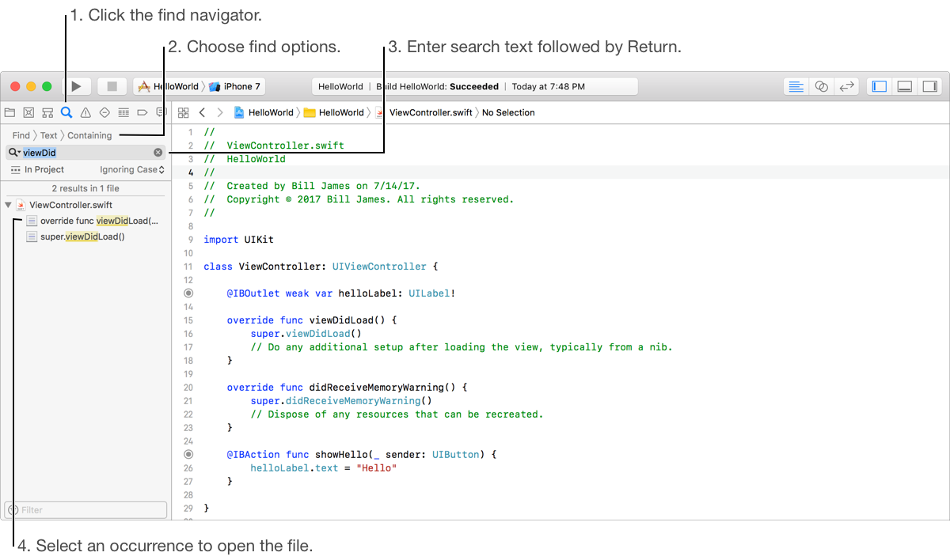This screenshot has width=950, height=560.
Task: Click the showHello action connection circle
Action: 188,455
